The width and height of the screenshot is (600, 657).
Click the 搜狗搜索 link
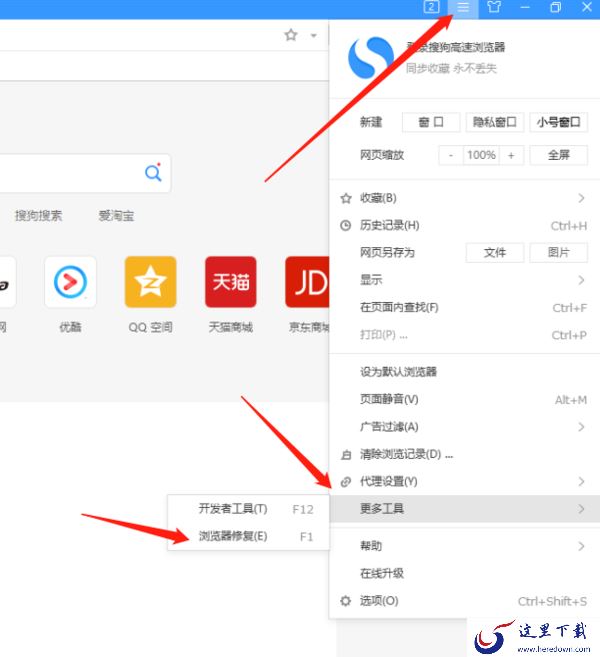39,216
